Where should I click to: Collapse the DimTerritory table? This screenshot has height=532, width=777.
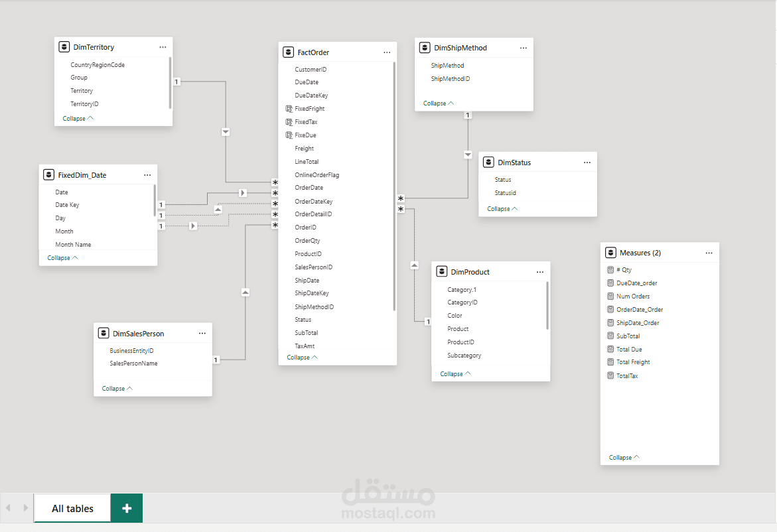point(78,118)
